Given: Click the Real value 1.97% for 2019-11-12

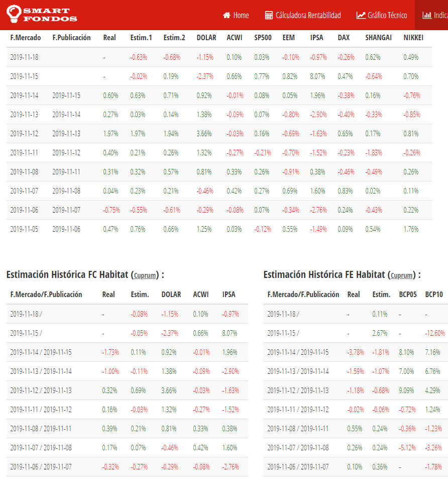Looking at the screenshot, I should [110, 134].
